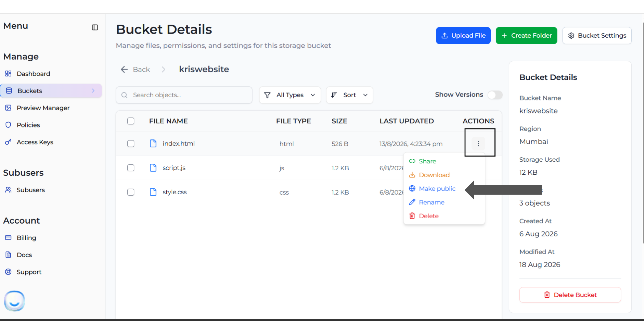Choose Make public from the menu
The image size is (644, 334).
pyautogui.click(x=444, y=188)
